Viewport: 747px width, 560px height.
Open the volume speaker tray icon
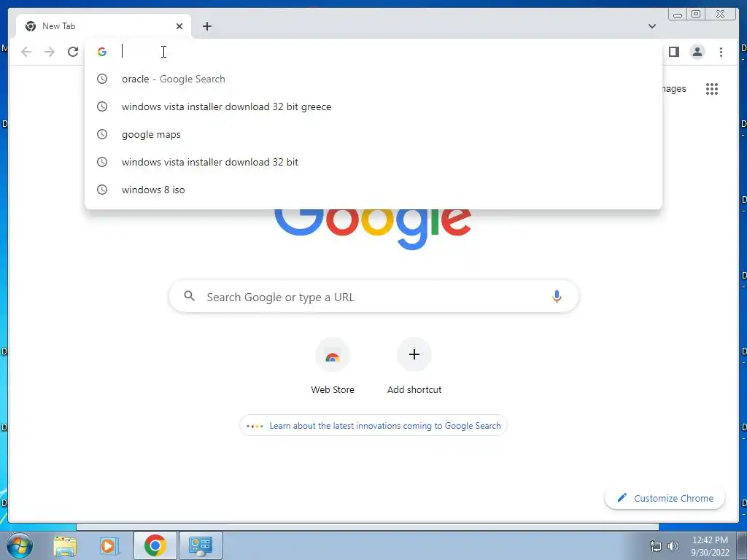coord(673,546)
